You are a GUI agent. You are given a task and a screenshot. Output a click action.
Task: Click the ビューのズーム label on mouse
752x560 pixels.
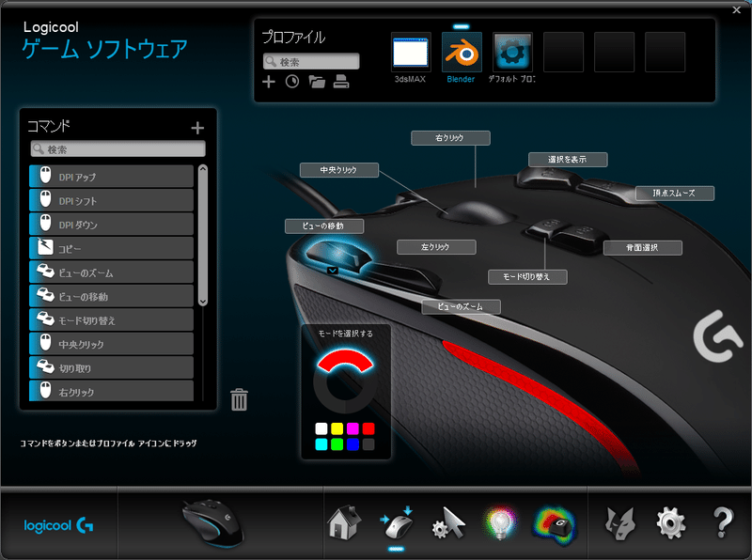coord(461,307)
